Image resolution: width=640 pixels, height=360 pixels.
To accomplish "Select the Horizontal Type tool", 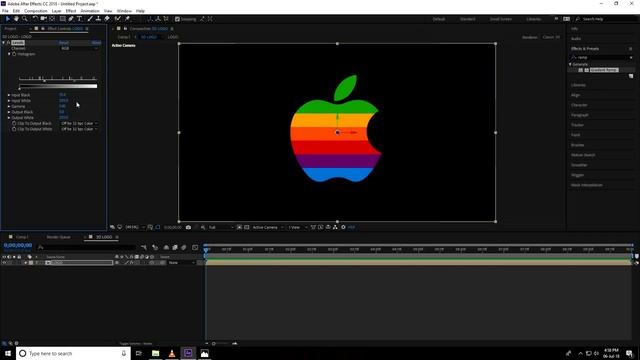I will tap(80, 19).
